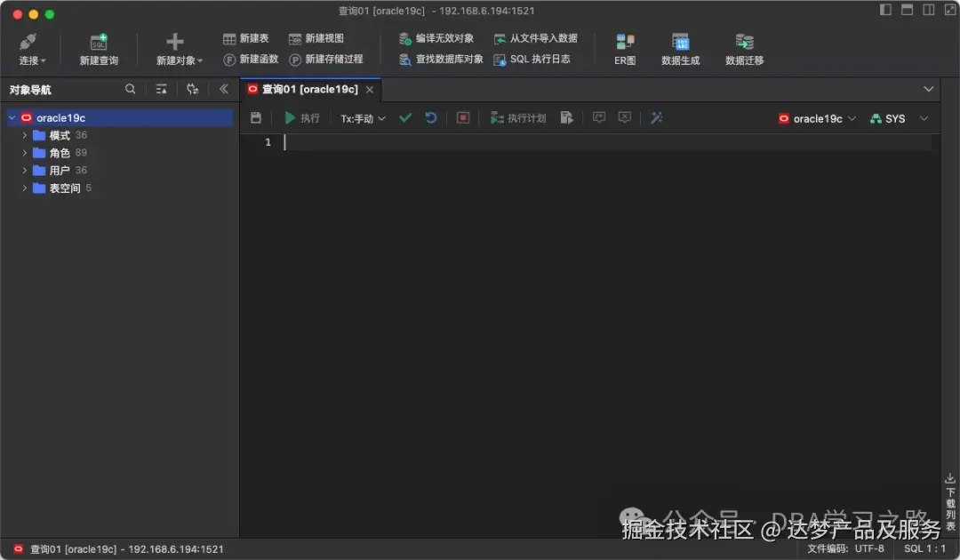The width and height of the screenshot is (960, 560).
Task: Open the SYS schema selector dropdown
Action: pos(899,116)
